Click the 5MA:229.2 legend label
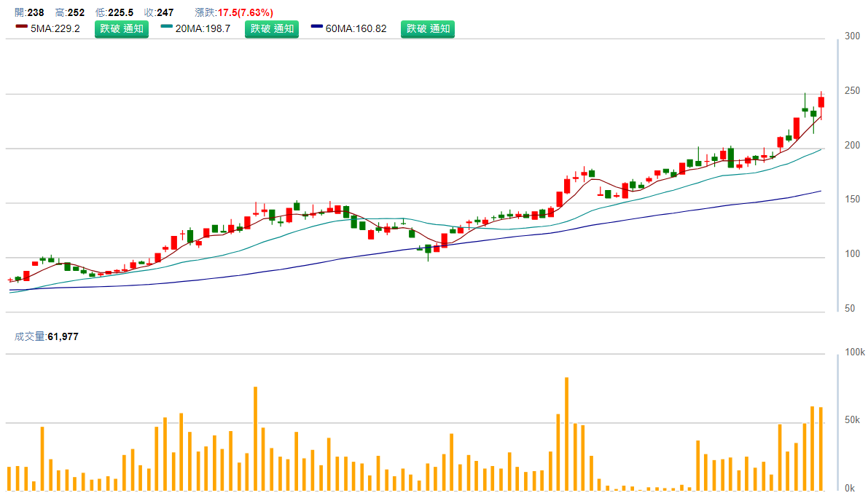 (55, 29)
